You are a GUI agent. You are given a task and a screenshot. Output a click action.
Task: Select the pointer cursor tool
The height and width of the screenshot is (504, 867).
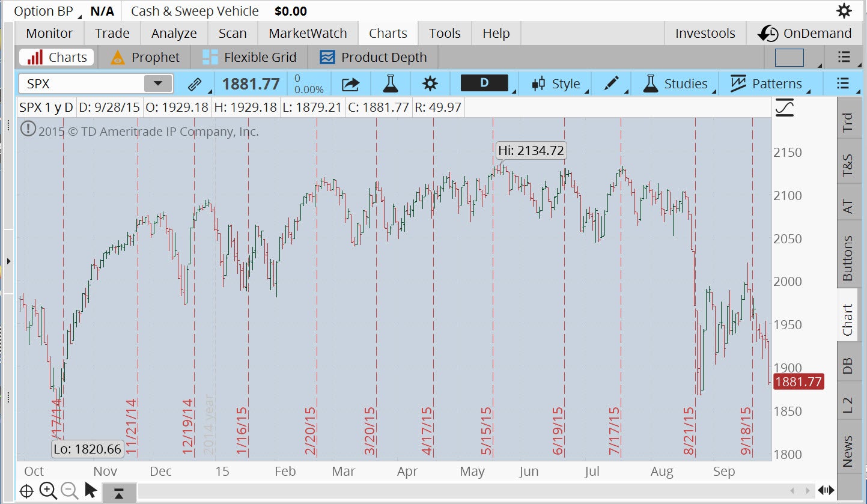91,490
